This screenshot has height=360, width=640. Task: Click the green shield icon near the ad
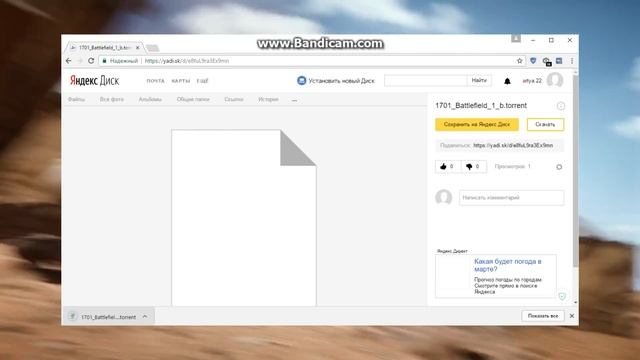tap(562, 296)
